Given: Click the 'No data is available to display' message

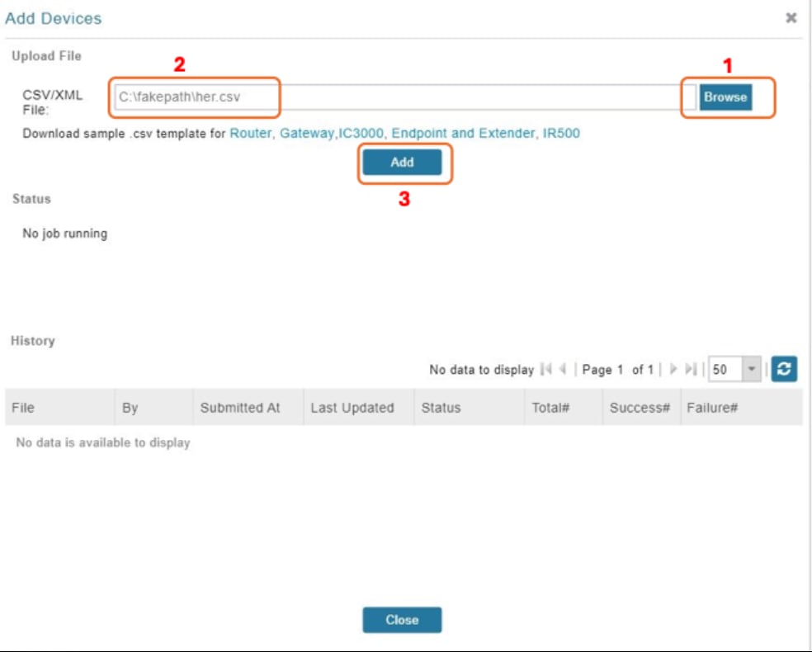Looking at the screenshot, I should [x=103, y=442].
